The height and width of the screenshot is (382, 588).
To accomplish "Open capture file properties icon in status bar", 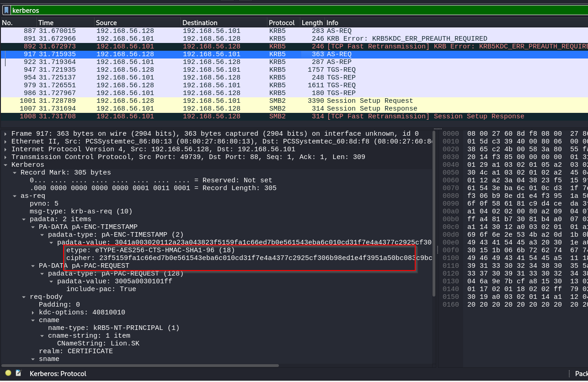I will pos(18,373).
